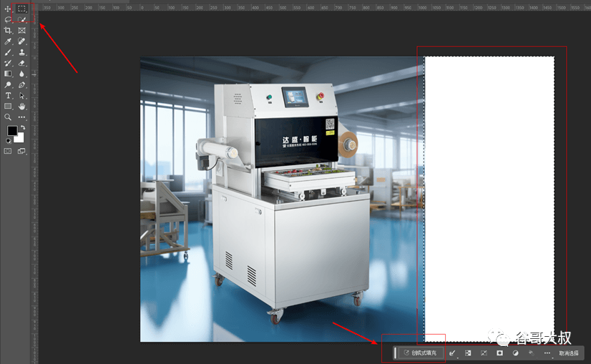
Task: Reset default foreground and background colors
Action: [9, 141]
